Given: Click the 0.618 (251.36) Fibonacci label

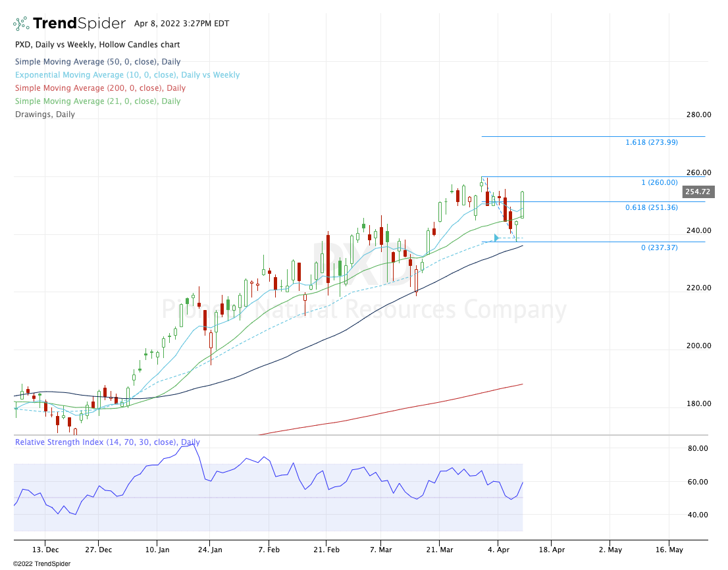Looking at the screenshot, I should point(652,207).
